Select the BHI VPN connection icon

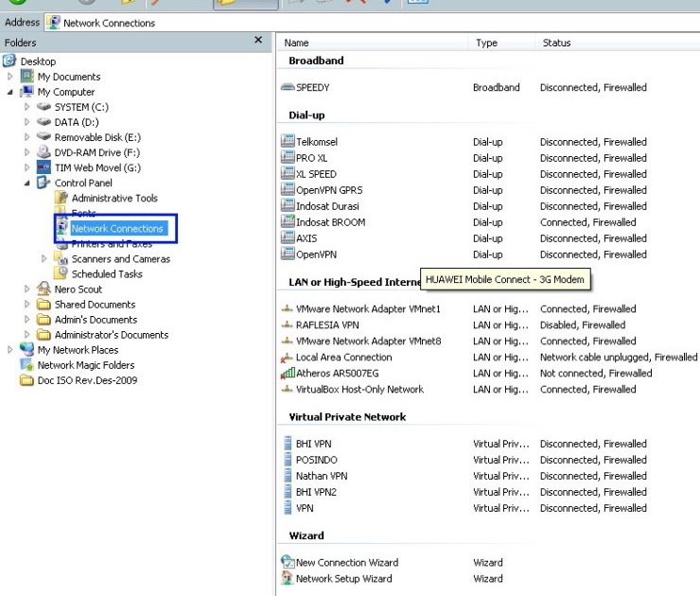[288, 443]
